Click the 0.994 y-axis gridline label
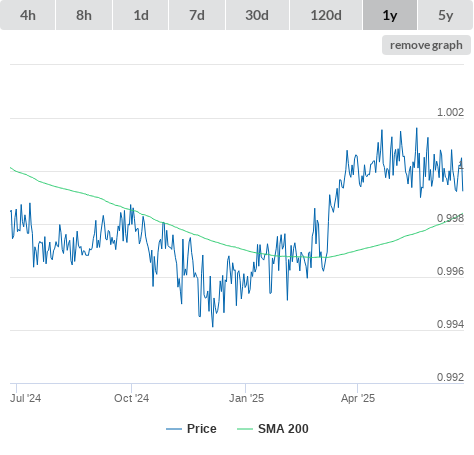The height and width of the screenshot is (455, 474). point(450,324)
